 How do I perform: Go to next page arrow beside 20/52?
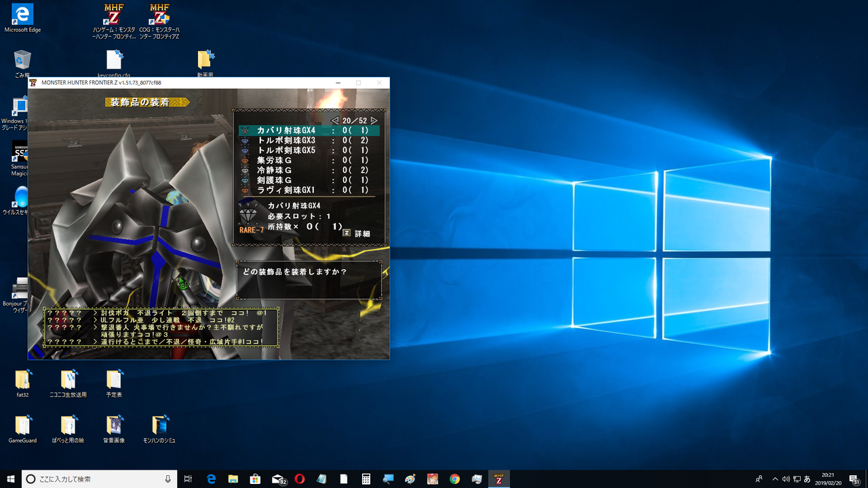tap(374, 121)
